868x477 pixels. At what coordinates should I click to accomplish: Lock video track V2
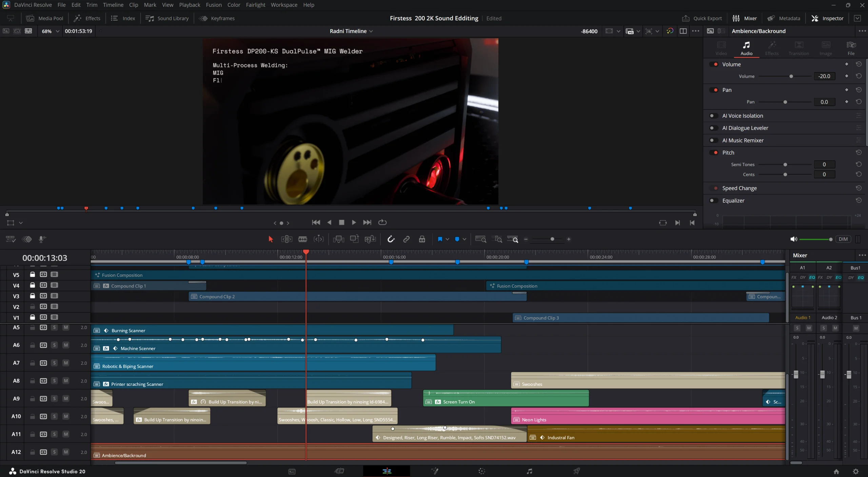[32, 307]
